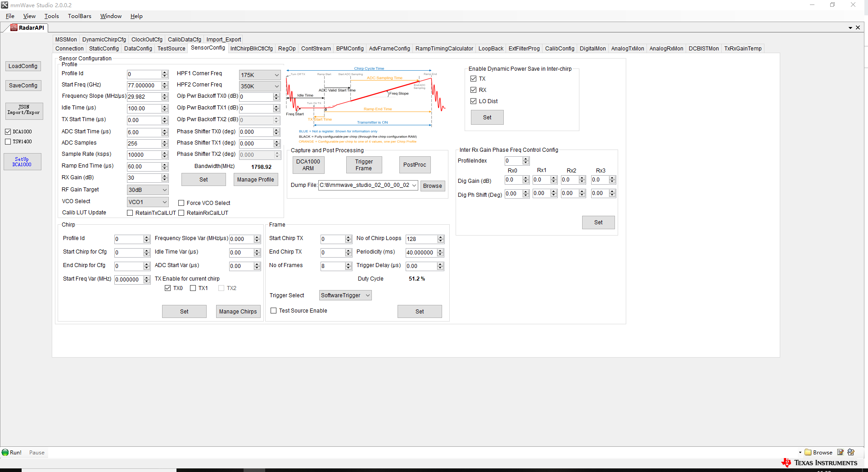Open the edit-script pencil icon beside Browse
The width and height of the screenshot is (868, 472).
coord(840,452)
